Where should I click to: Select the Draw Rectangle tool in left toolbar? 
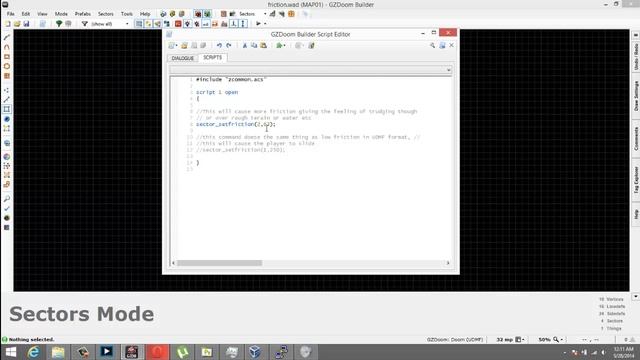point(7,57)
